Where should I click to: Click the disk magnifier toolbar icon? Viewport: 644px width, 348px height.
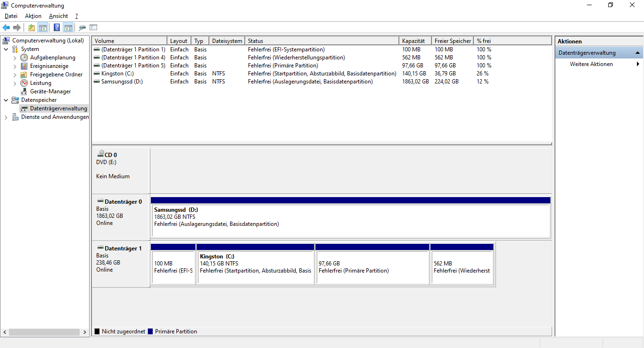click(83, 28)
